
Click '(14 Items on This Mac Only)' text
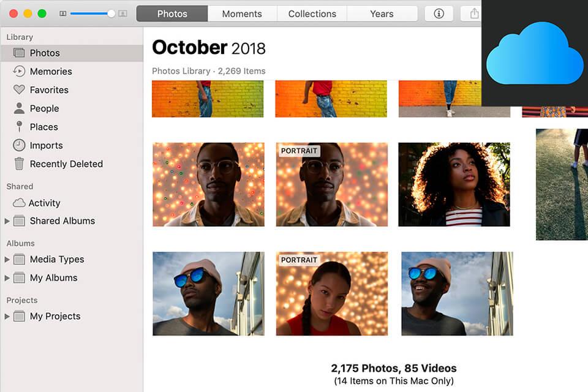394,381
